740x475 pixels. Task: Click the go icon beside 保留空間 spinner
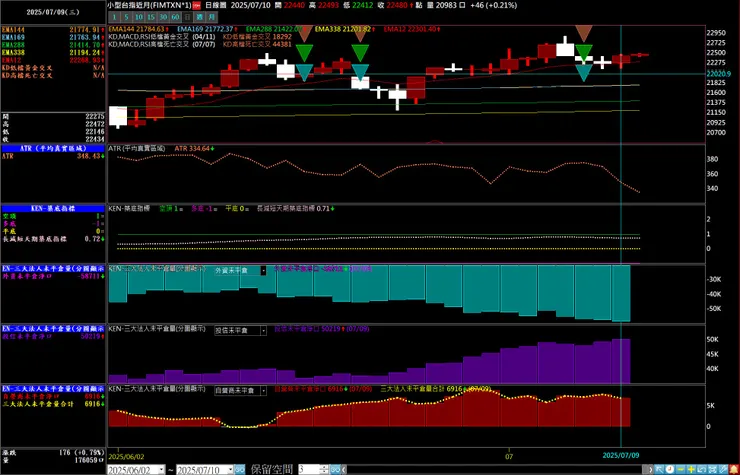click(x=335, y=469)
